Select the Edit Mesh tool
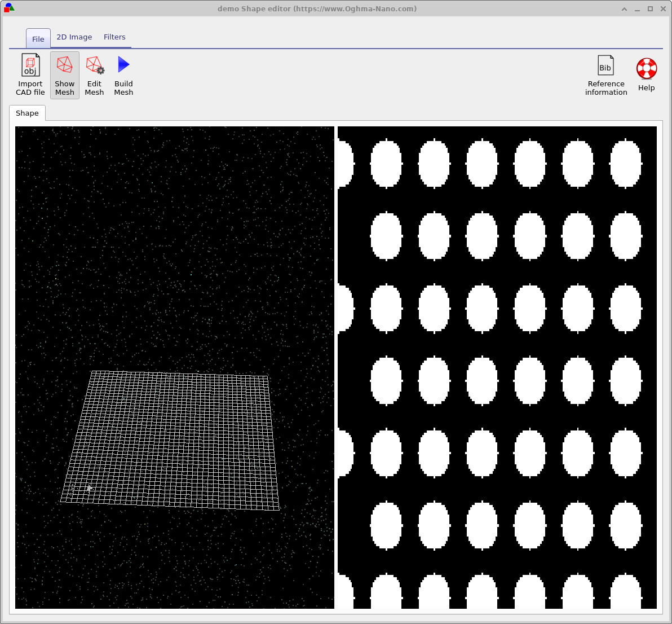Viewport: 672px width, 624px height. point(94,75)
